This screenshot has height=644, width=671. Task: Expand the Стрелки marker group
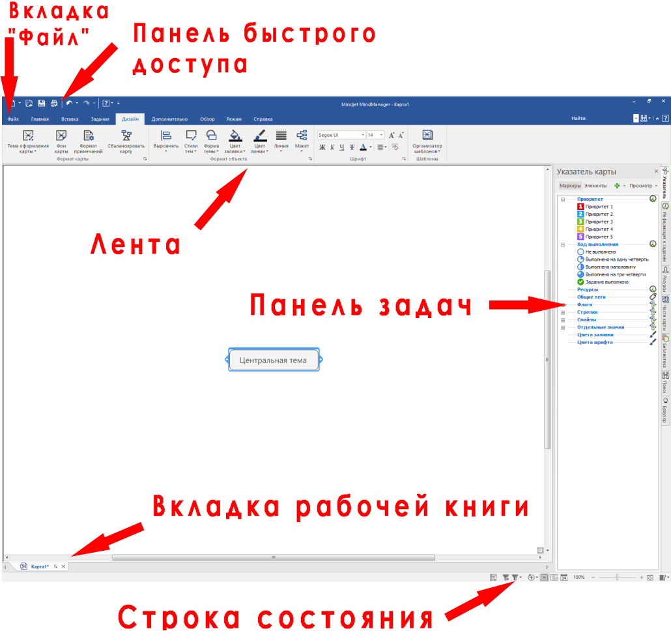coord(562,312)
